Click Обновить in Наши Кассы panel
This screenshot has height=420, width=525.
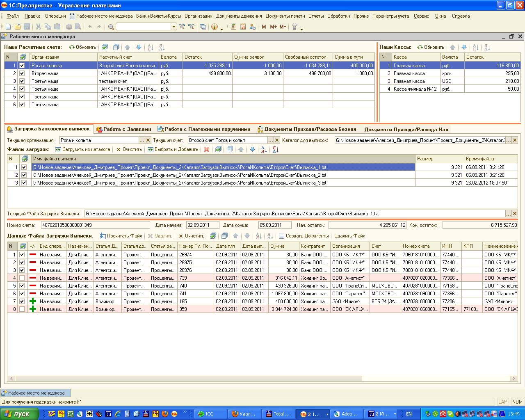[x=431, y=47]
